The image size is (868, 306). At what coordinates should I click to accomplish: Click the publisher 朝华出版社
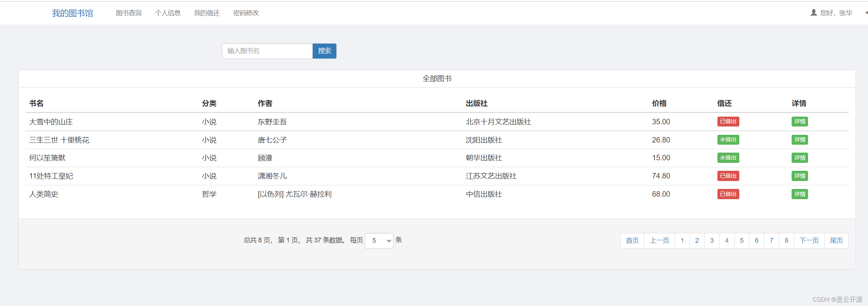(x=484, y=158)
